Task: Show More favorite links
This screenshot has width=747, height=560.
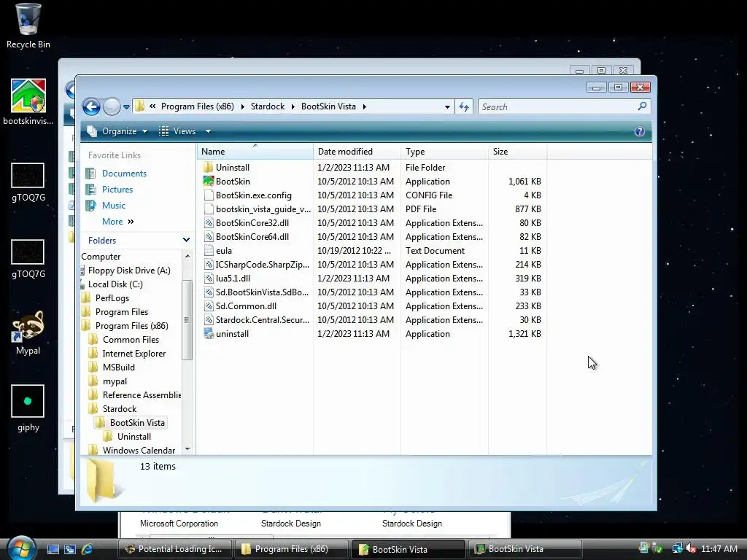Action: (x=117, y=222)
